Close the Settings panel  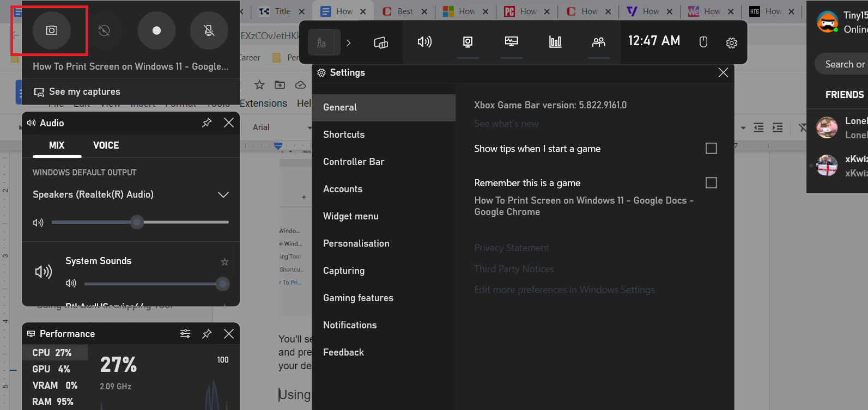(x=723, y=72)
